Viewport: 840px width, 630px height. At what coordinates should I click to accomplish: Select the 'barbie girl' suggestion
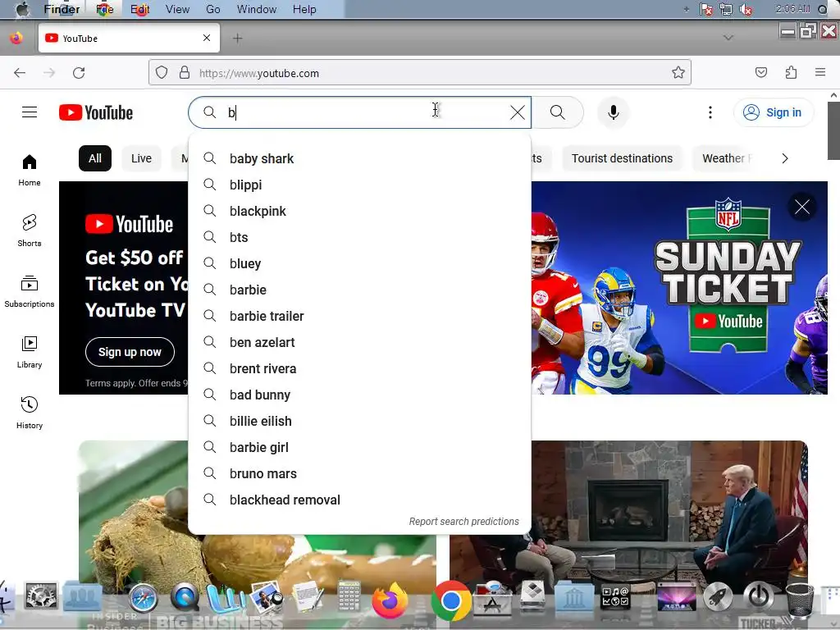point(359,447)
